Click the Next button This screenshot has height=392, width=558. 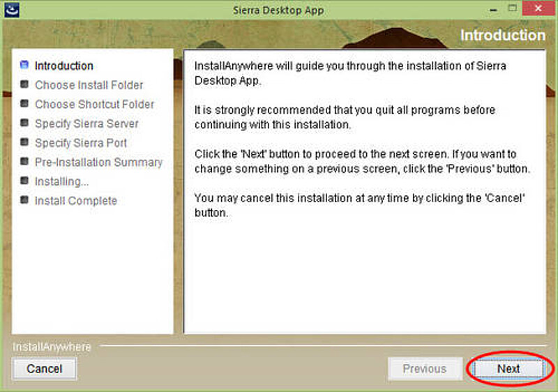pyautogui.click(x=508, y=369)
